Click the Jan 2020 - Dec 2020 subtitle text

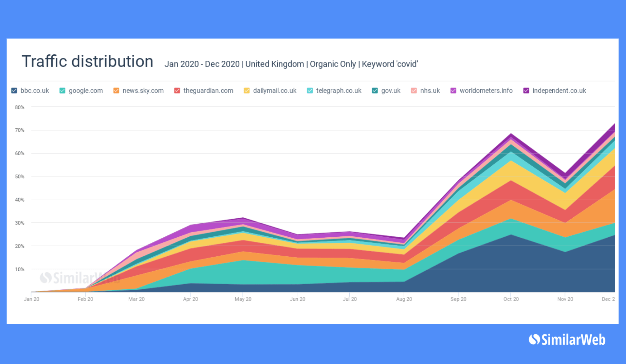(x=291, y=64)
